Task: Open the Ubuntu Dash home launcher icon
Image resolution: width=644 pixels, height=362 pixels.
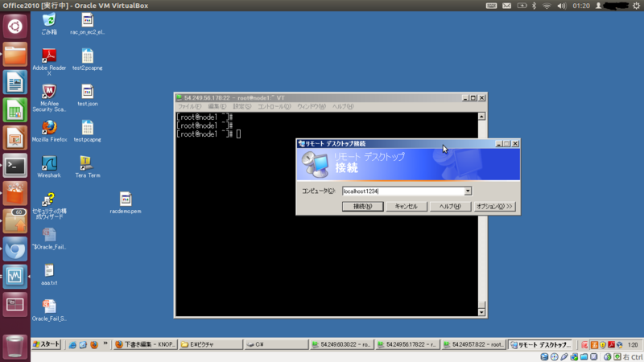Action: [14, 27]
